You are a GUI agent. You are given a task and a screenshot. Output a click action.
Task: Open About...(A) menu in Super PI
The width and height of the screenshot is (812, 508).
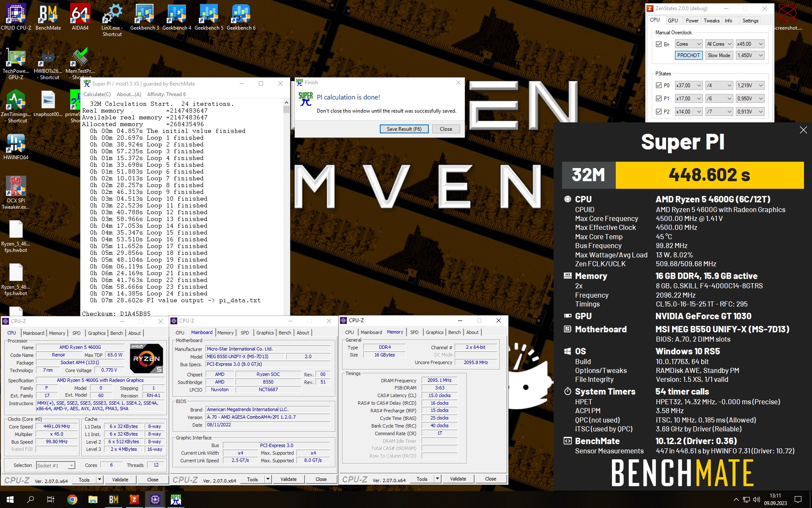click(129, 94)
